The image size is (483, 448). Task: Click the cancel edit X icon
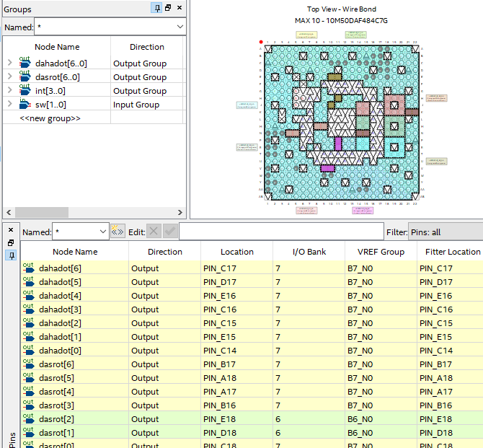tap(154, 232)
